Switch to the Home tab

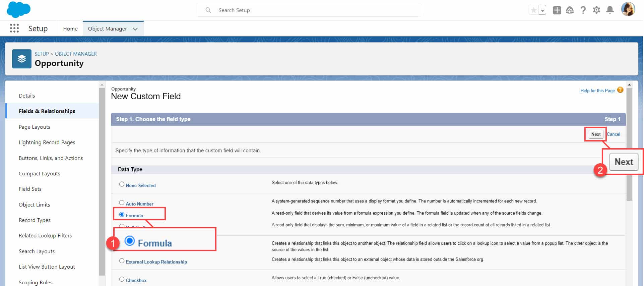click(70, 29)
